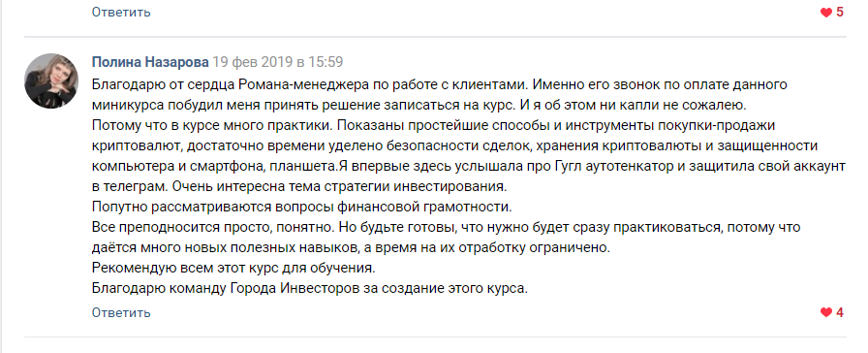Reply to Полина Назарова's comment via Ответить
This screenshot has height=353, width=868.
(121, 312)
